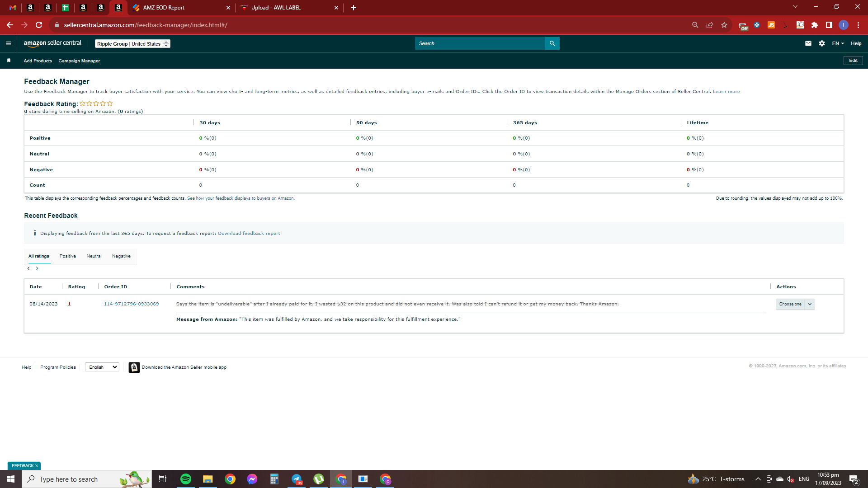Switch to All ratings tab
868x488 pixels.
pos(39,256)
